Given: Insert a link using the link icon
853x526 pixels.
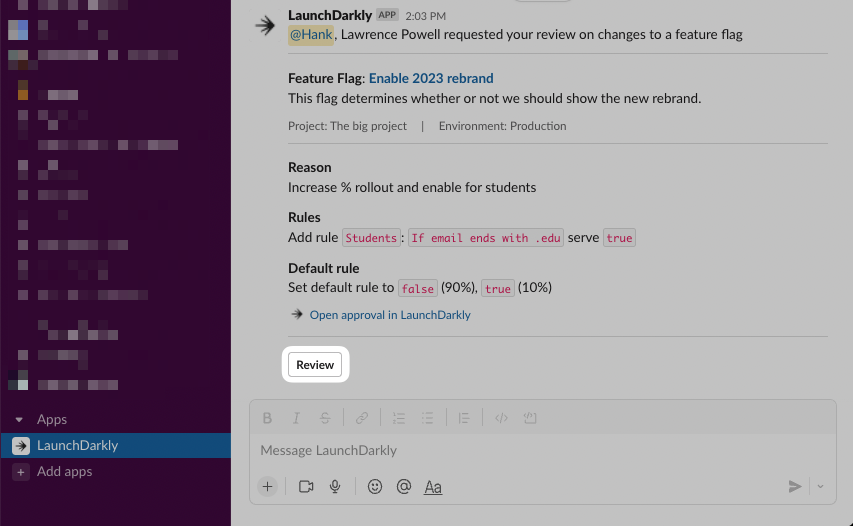Looking at the screenshot, I should tap(363, 418).
